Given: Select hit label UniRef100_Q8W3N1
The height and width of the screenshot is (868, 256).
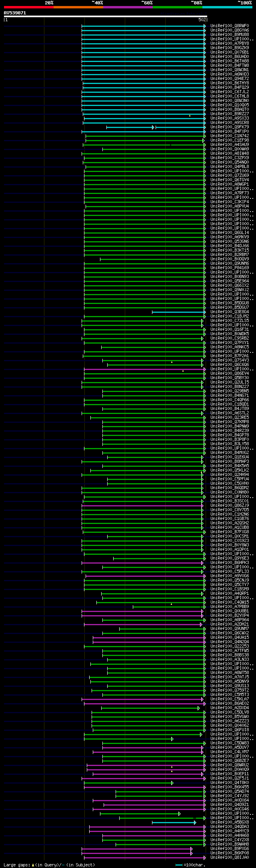Looking at the screenshot, I should (230, 70).
